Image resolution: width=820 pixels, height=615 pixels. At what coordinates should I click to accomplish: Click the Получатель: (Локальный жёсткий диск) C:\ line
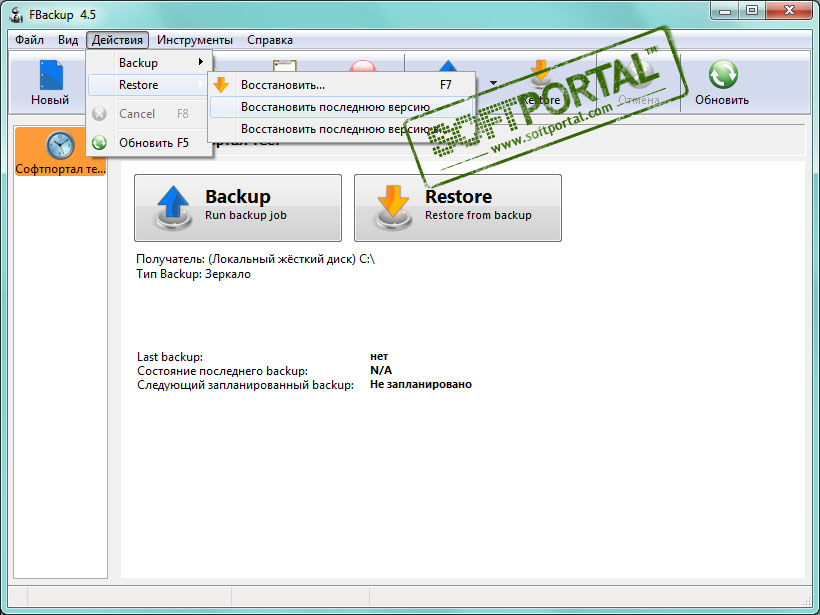tap(256, 259)
